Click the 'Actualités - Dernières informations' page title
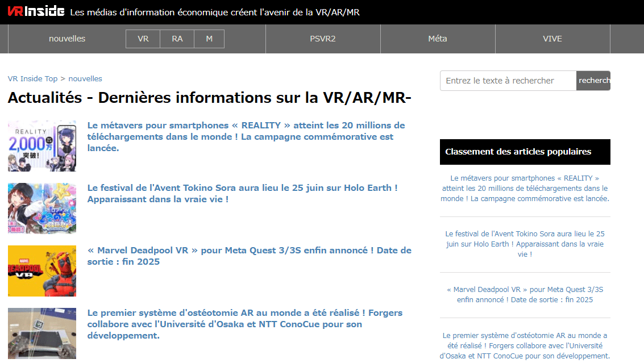 (210, 98)
